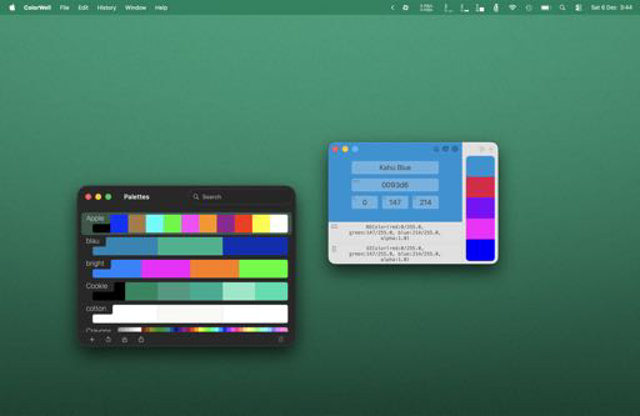Open the History menu

coord(107,7)
